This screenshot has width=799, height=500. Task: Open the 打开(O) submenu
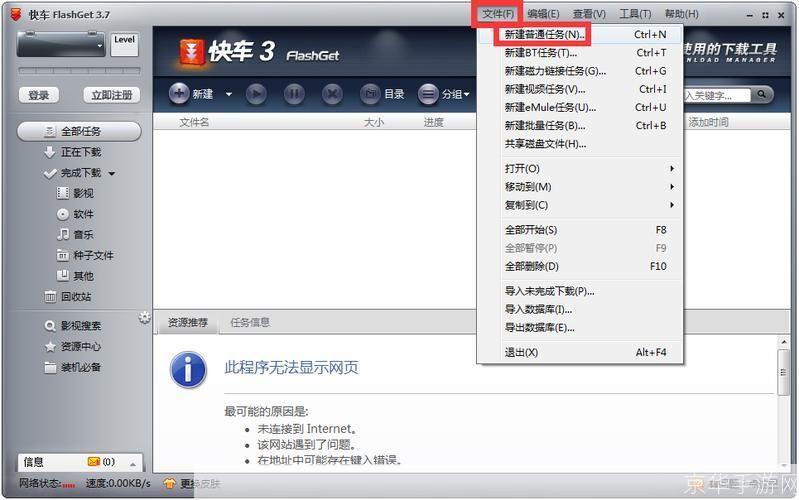click(522, 169)
